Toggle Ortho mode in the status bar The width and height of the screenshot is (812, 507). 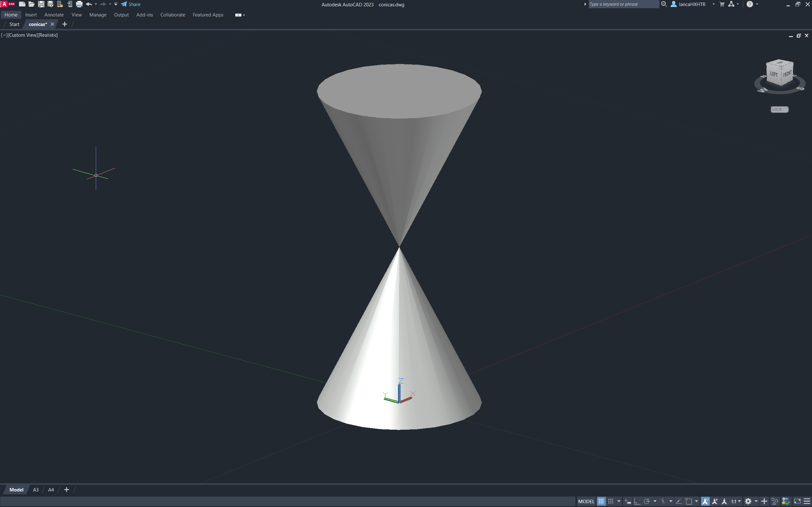tap(637, 501)
